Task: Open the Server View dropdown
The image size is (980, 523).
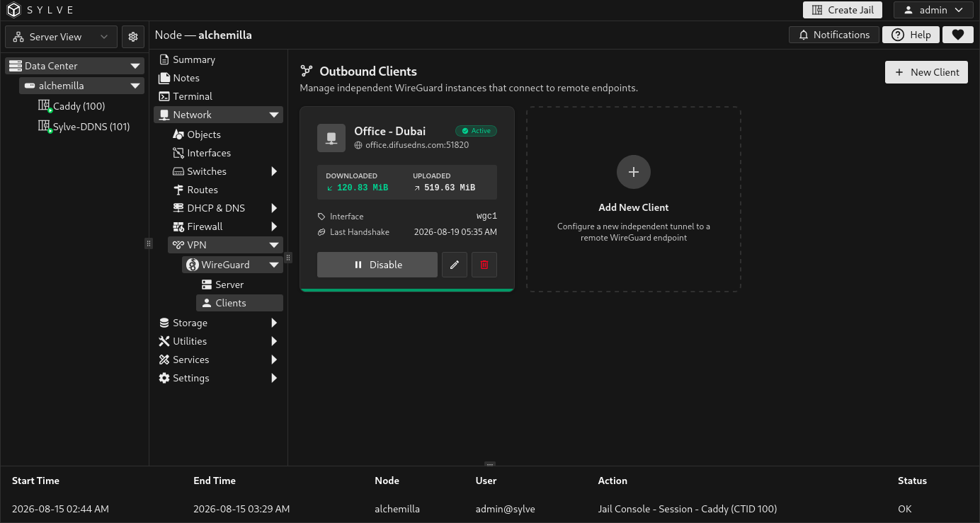Action: tap(61, 37)
